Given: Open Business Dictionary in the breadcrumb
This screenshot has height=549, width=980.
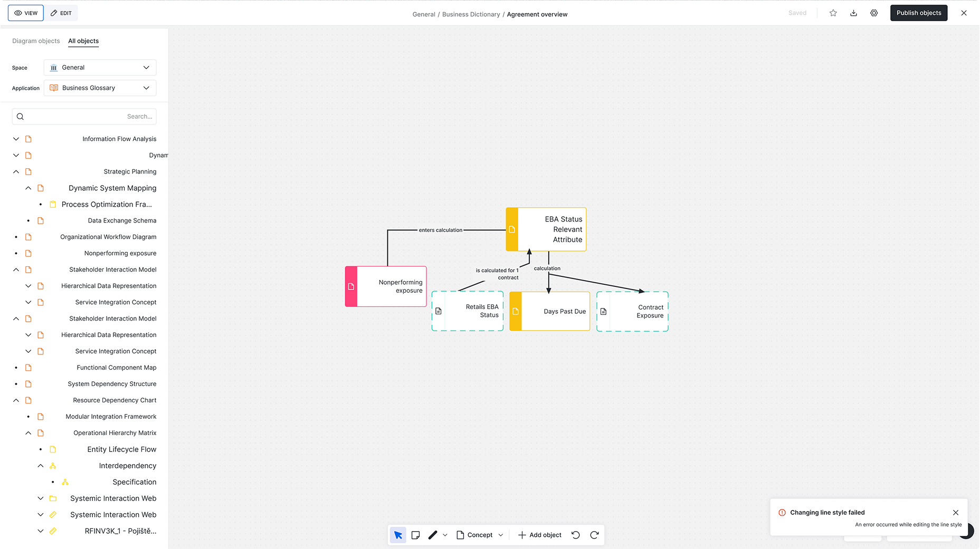Looking at the screenshot, I should click(471, 14).
